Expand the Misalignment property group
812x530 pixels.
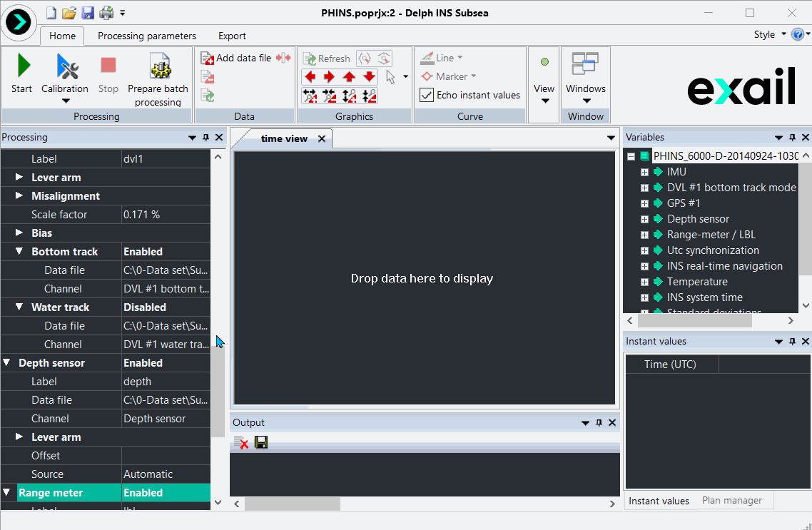tap(19, 196)
